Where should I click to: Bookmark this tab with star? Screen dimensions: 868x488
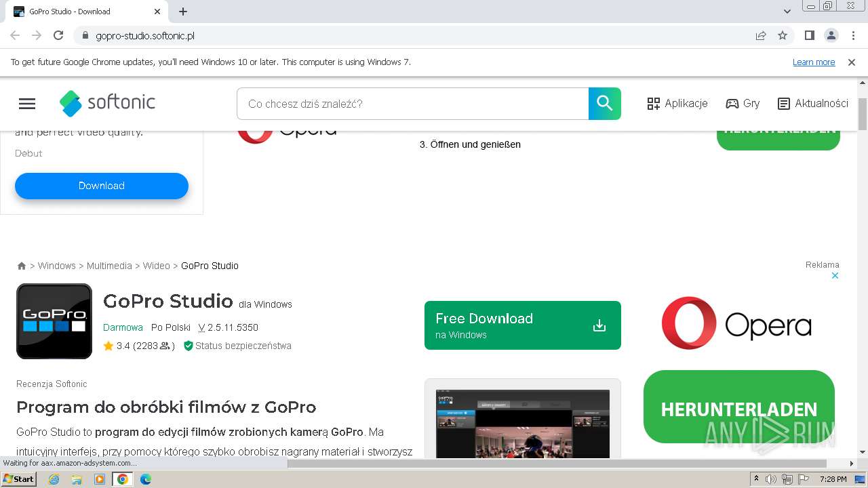(x=783, y=35)
